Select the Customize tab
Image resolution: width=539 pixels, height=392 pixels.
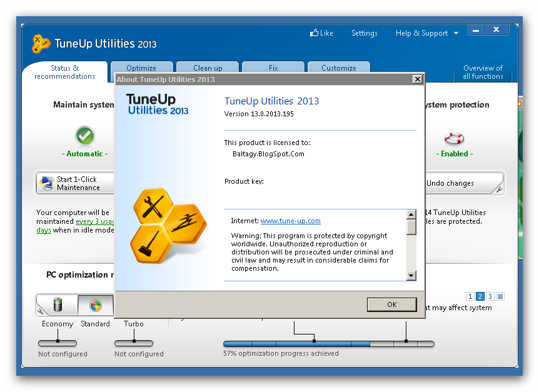coord(338,68)
